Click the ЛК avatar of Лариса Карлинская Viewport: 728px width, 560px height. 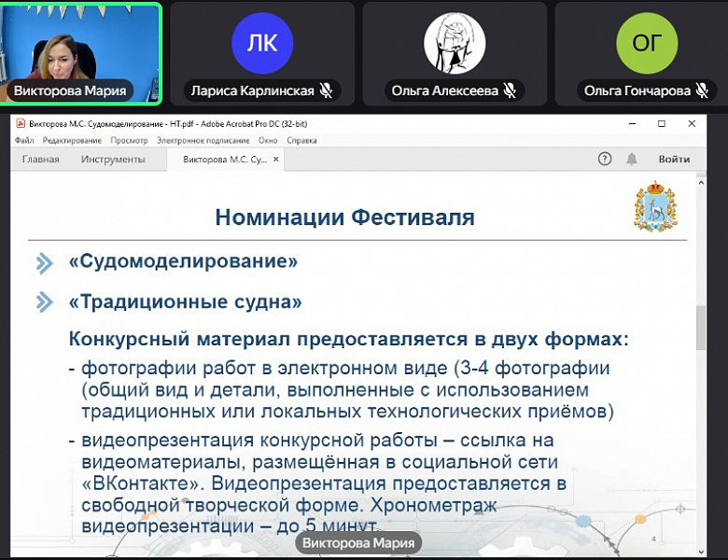[262, 43]
